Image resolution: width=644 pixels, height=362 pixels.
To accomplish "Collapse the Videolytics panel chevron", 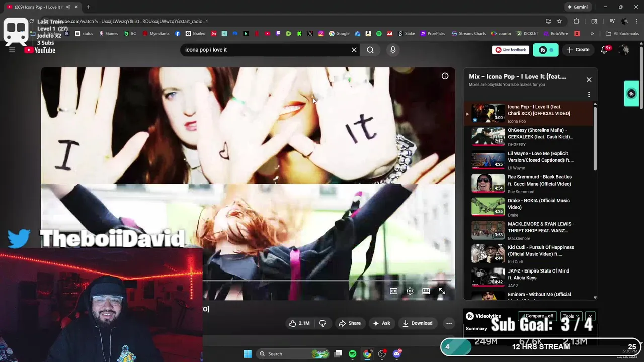I will click(x=590, y=316).
